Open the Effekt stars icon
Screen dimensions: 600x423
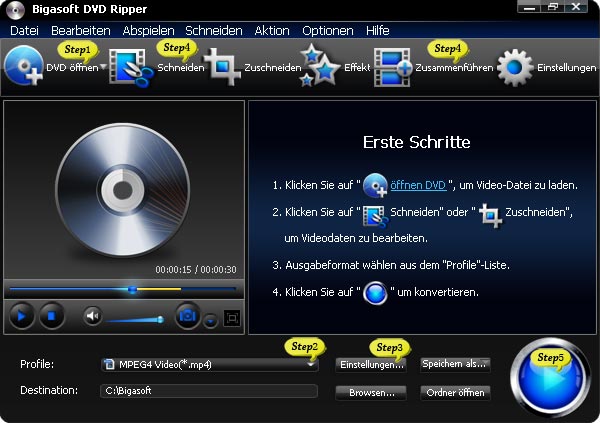[x=320, y=65]
